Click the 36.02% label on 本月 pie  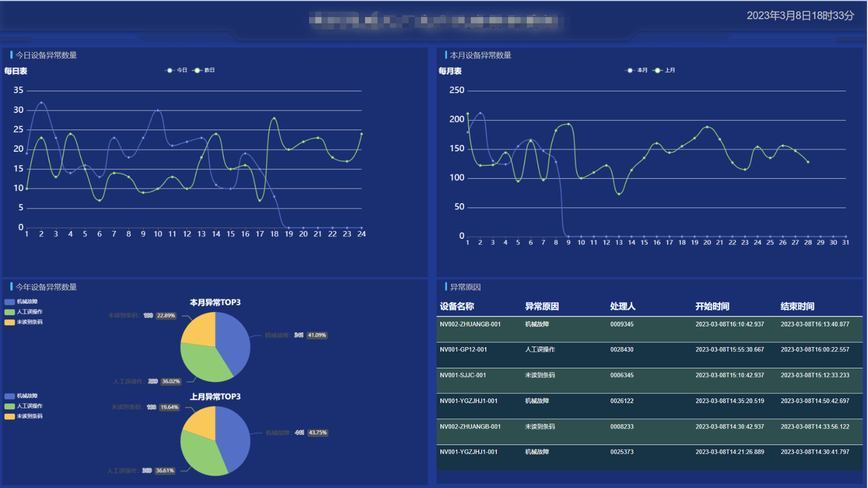171,381
